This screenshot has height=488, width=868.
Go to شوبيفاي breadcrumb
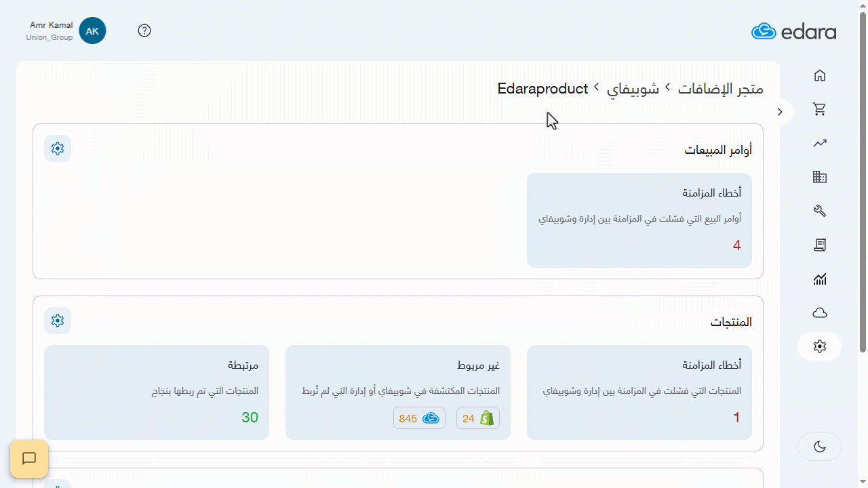coord(633,89)
